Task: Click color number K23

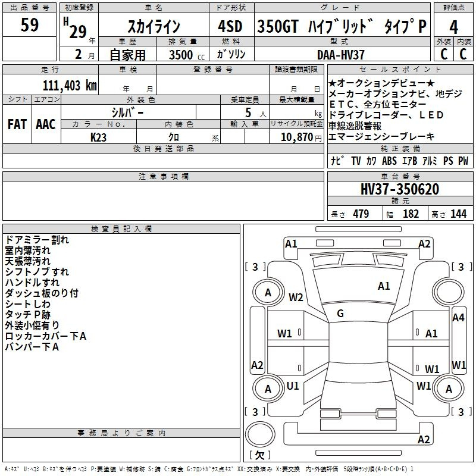Action: pyautogui.click(x=98, y=137)
